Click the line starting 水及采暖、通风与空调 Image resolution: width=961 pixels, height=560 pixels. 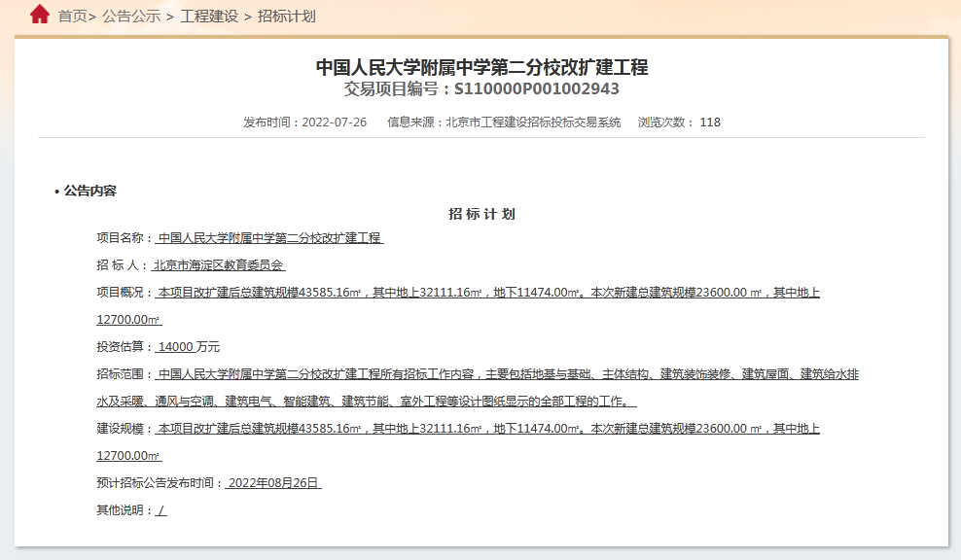coord(367,402)
